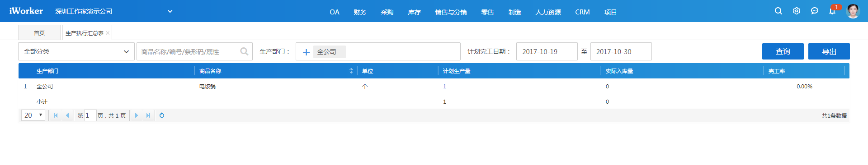Switch to the 首页 tab
The width and height of the screenshot is (868, 165).
[39, 33]
